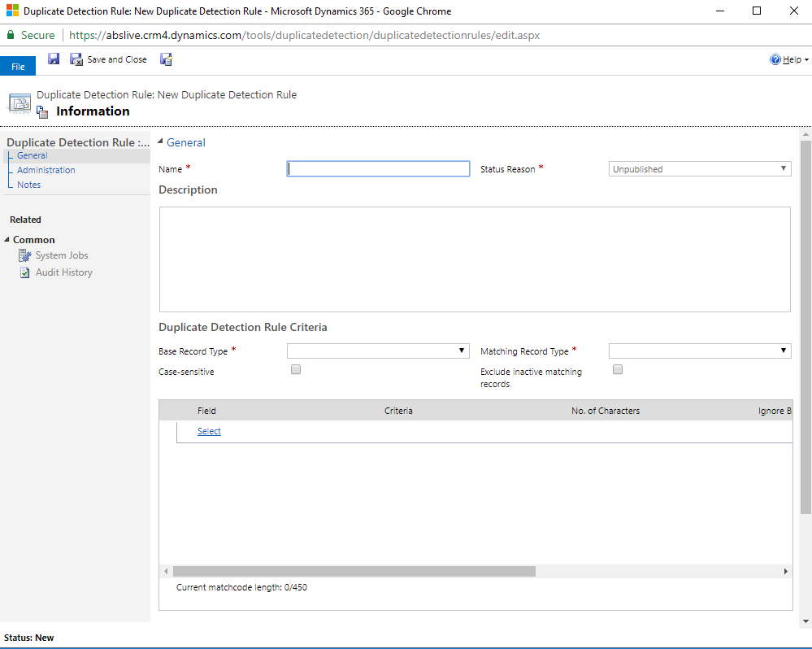Click page scrollbar down arrow
This screenshot has width=812, height=649.
point(805,621)
